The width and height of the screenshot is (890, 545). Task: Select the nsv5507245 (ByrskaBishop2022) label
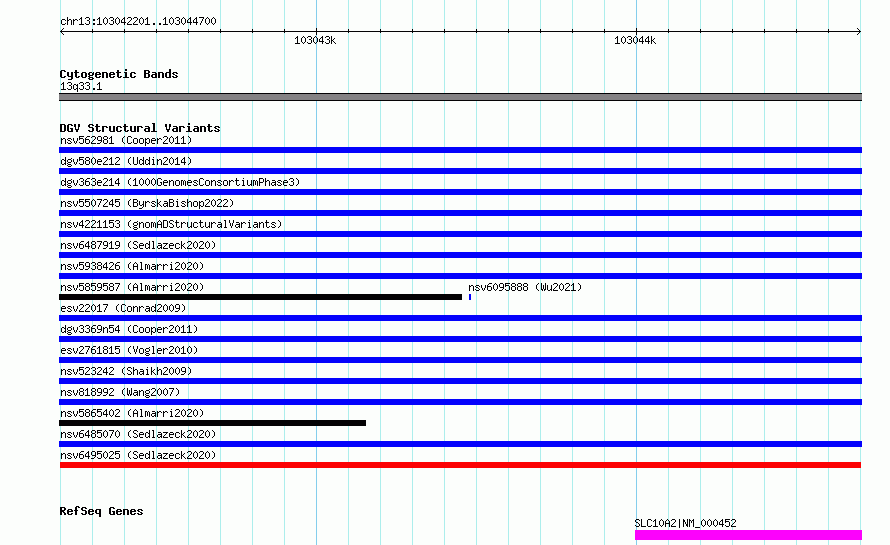pos(147,203)
